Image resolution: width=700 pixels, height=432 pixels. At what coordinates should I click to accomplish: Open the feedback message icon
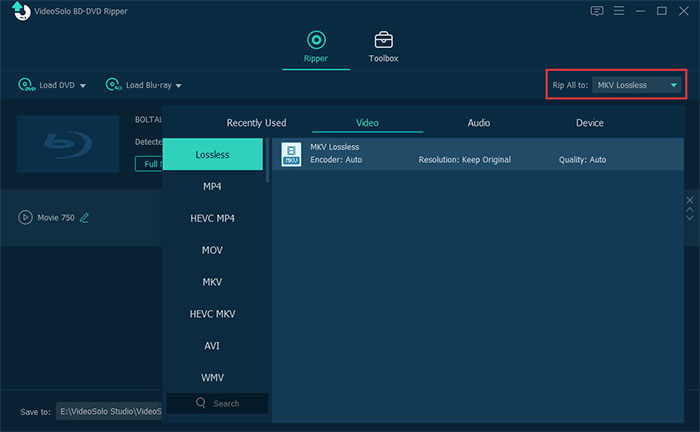point(596,11)
